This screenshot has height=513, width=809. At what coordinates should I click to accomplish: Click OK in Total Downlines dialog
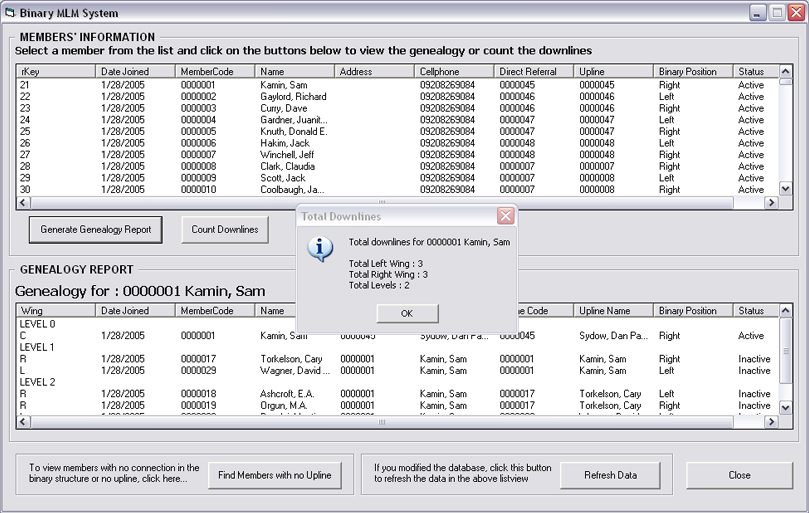[407, 313]
